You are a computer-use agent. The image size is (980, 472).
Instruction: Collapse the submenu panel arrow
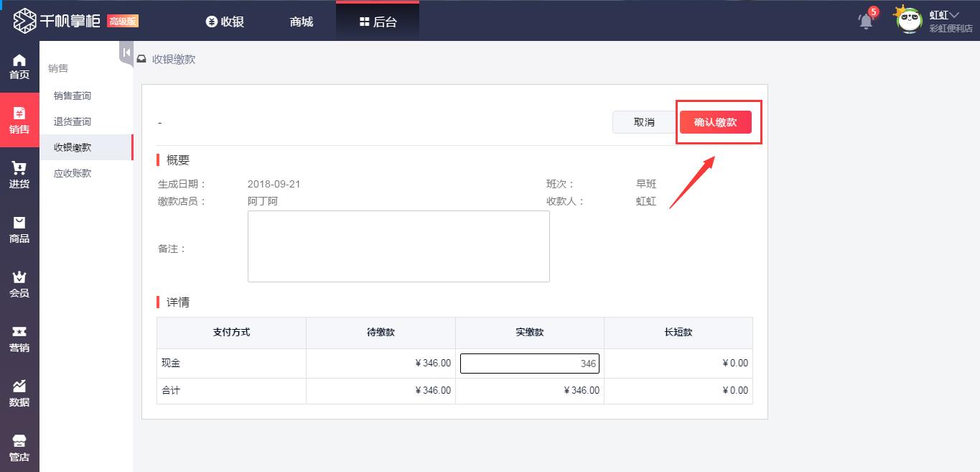126,52
